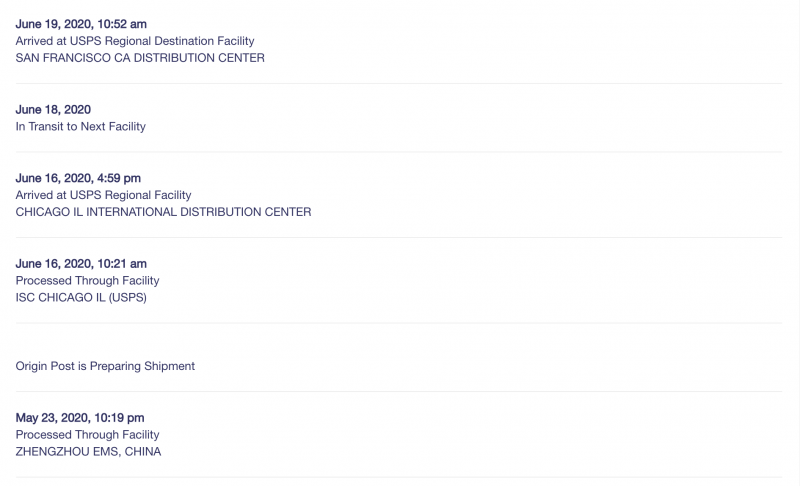Viewport: 800px width, 486px height.
Task: Select the Processed Through Facility status under May 23
Action: [87, 435]
